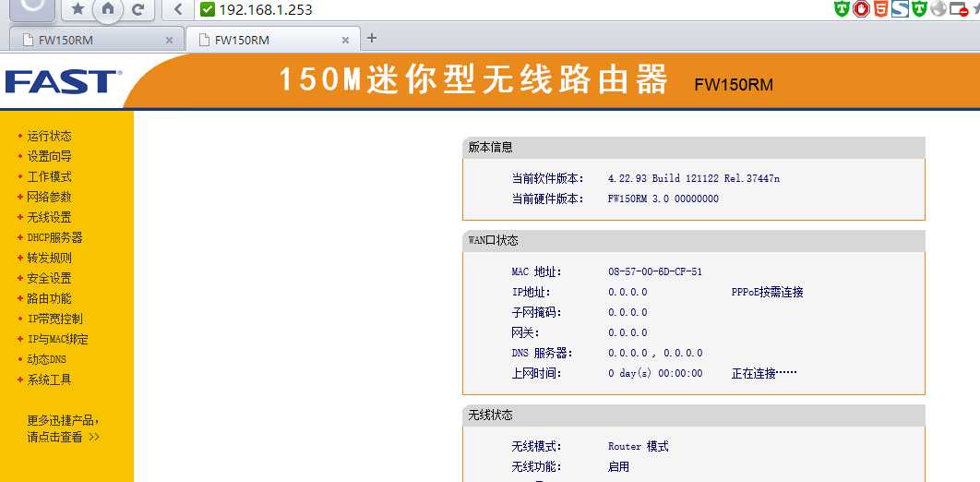
Task: Open the blue S extension icon
Action: pos(900,8)
